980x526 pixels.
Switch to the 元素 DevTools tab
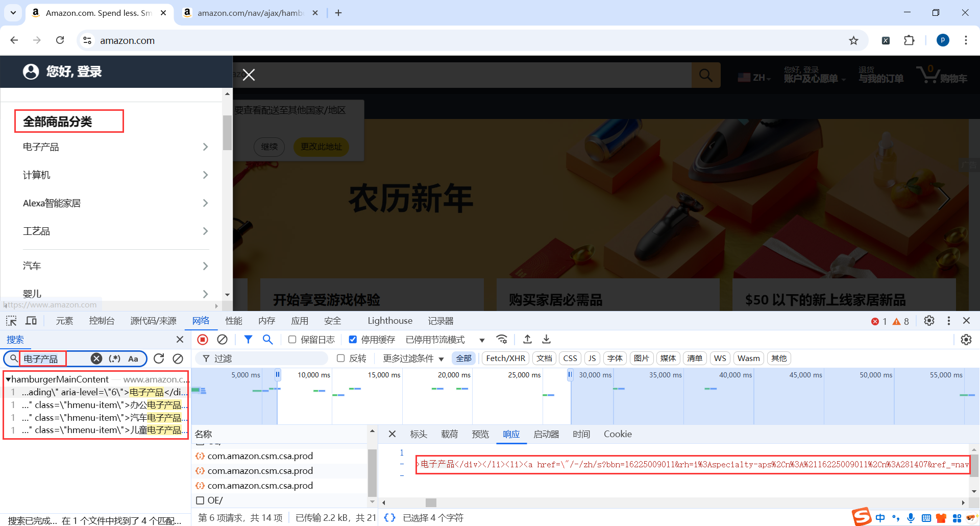tap(64, 321)
